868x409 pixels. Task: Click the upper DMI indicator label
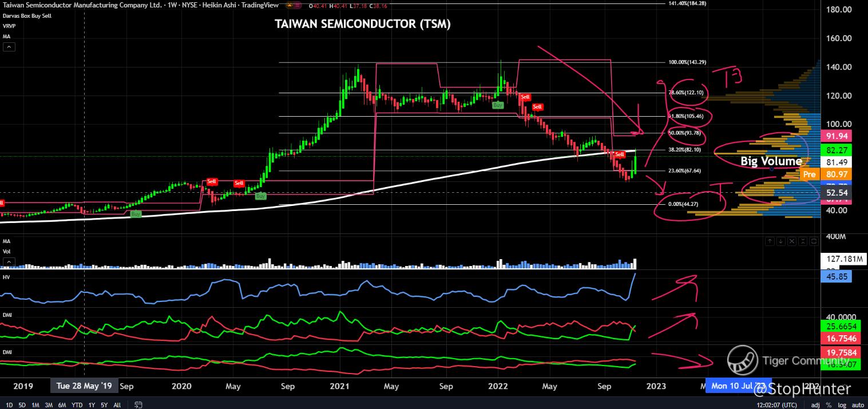[7, 315]
